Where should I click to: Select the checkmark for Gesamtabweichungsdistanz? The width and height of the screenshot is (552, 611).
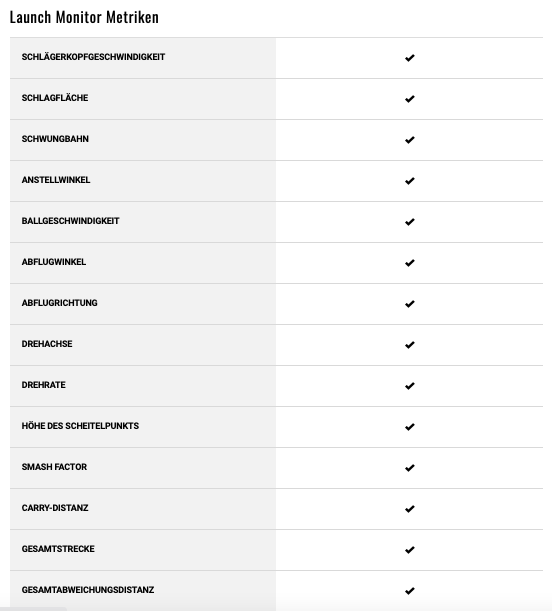[409, 591]
